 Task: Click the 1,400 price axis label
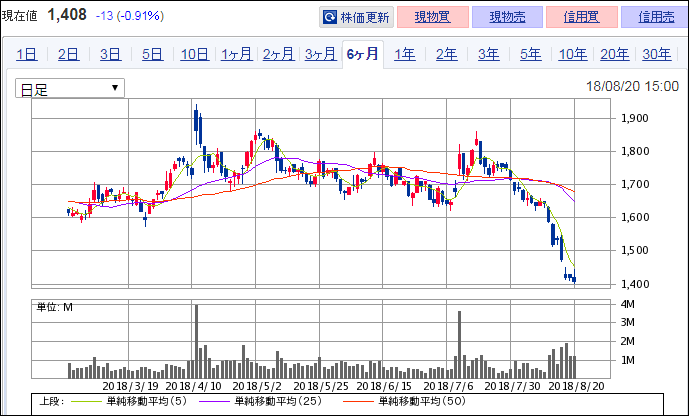coord(635,284)
